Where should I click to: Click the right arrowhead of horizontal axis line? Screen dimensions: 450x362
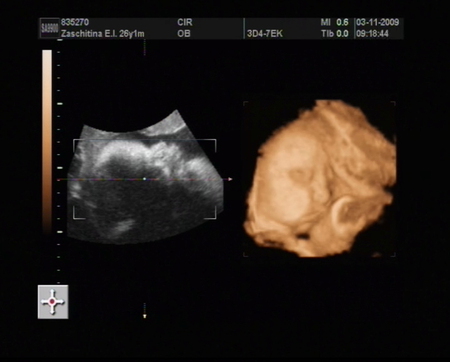pyautogui.click(x=230, y=179)
